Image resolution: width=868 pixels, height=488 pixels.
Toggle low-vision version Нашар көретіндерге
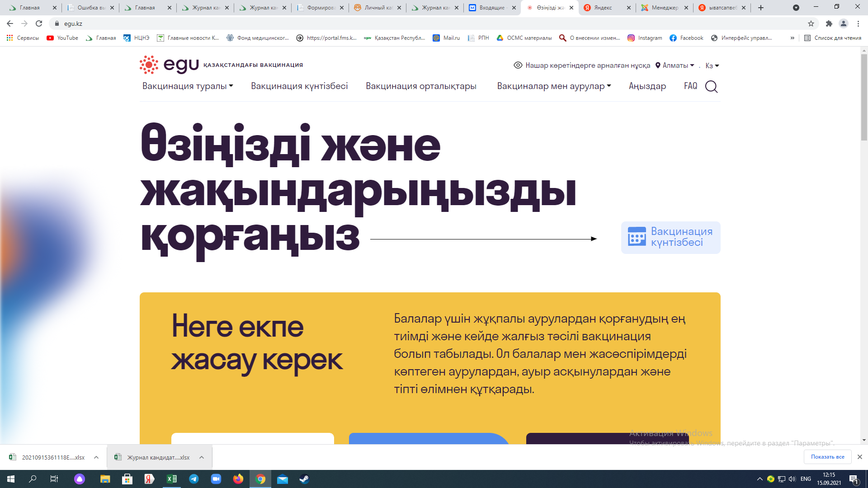pos(582,66)
